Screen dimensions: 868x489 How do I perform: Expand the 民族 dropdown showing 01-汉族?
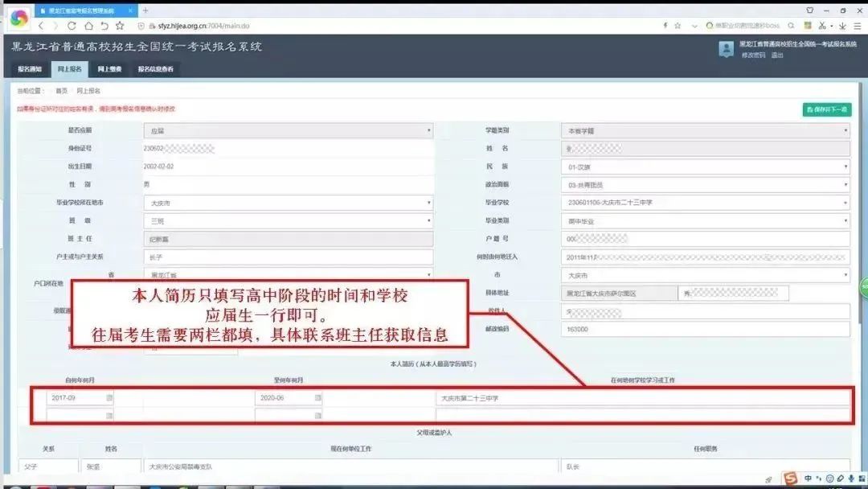pos(705,166)
